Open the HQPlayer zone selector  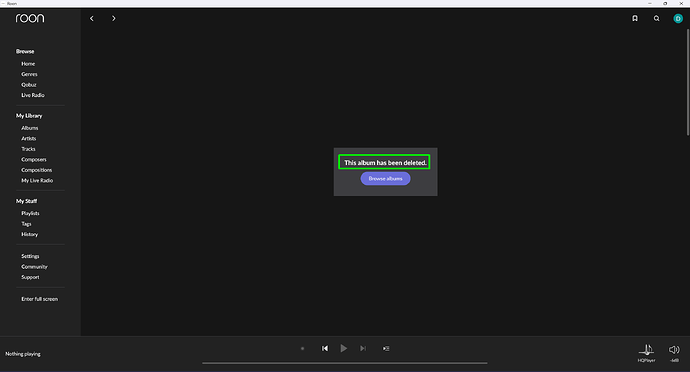coord(646,353)
